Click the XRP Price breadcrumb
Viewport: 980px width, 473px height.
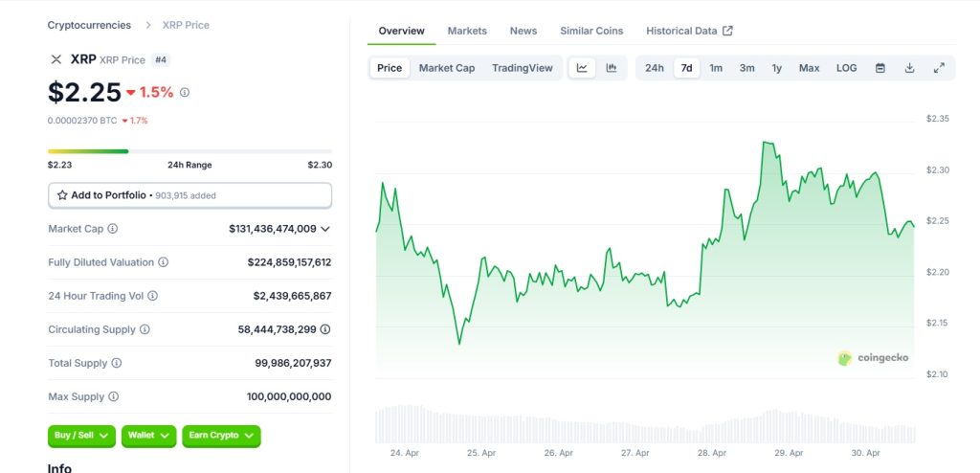[x=186, y=25]
